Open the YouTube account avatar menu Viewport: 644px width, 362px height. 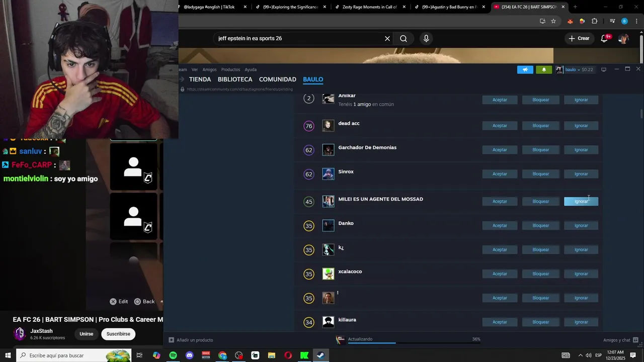pos(623,38)
